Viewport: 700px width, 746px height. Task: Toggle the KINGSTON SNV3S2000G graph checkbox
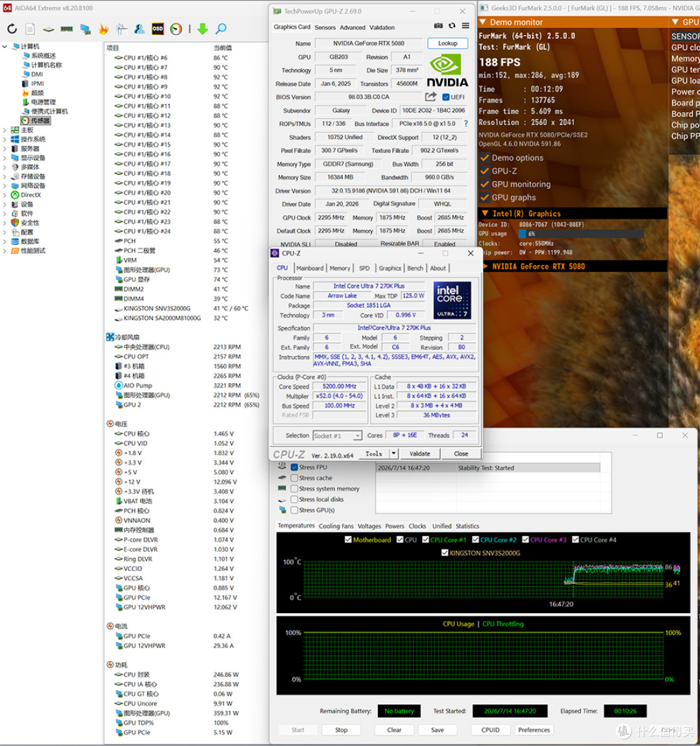445,553
